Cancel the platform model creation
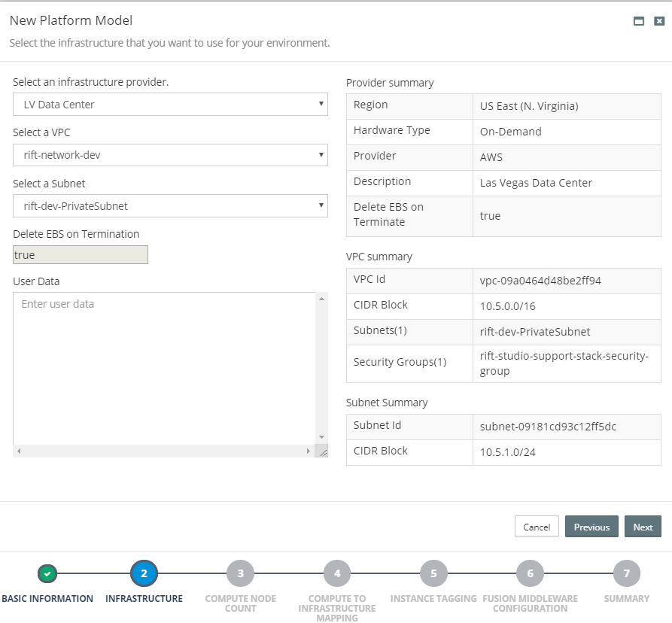The height and width of the screenshot is (623, 672). point(537,527)
